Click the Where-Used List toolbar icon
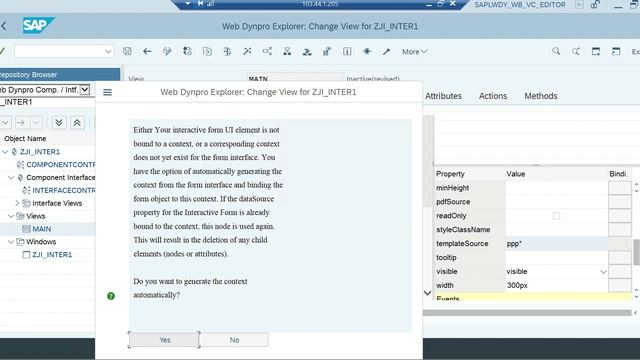The width and height of the screenshot is (640, 360). click(267, 51)
